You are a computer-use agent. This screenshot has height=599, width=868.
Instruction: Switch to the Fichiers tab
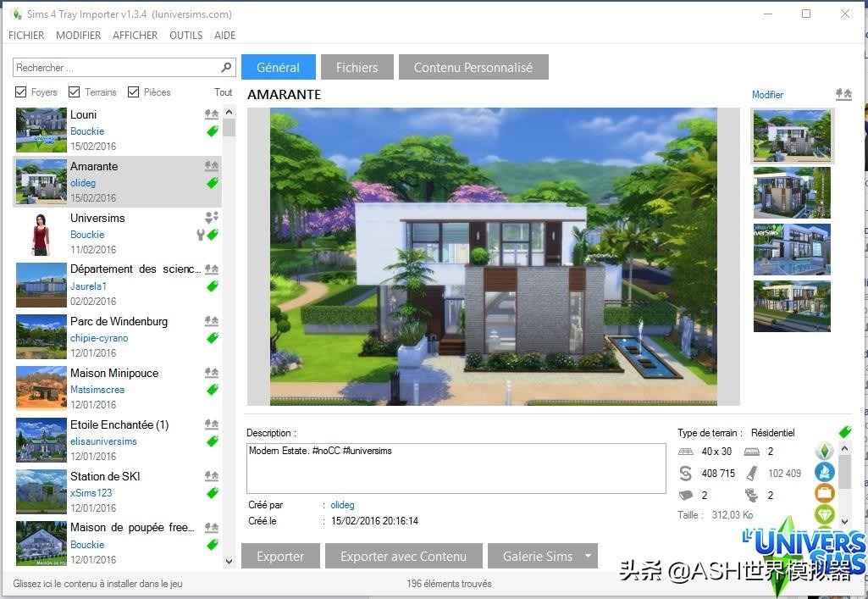point(357,67)
